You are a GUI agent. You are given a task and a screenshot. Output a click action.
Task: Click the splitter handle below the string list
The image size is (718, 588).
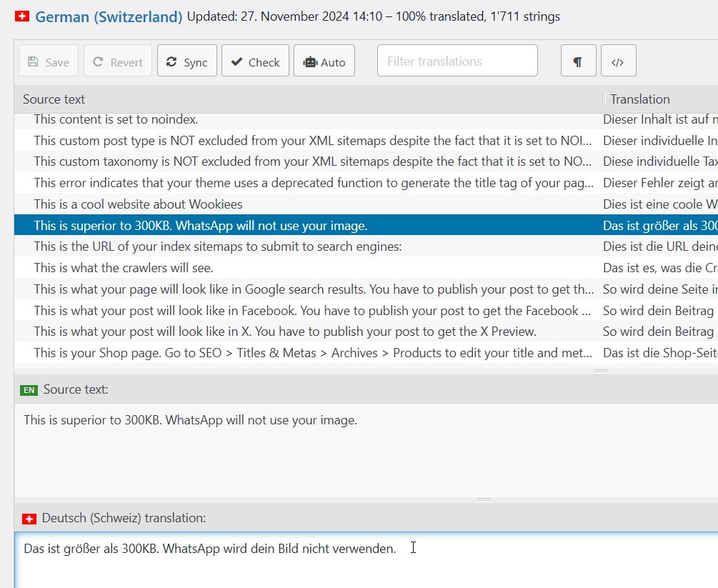[601, 371]
